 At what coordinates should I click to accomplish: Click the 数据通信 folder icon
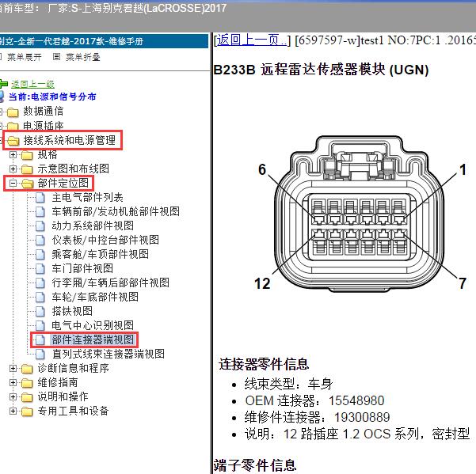[x=13, y=112]
